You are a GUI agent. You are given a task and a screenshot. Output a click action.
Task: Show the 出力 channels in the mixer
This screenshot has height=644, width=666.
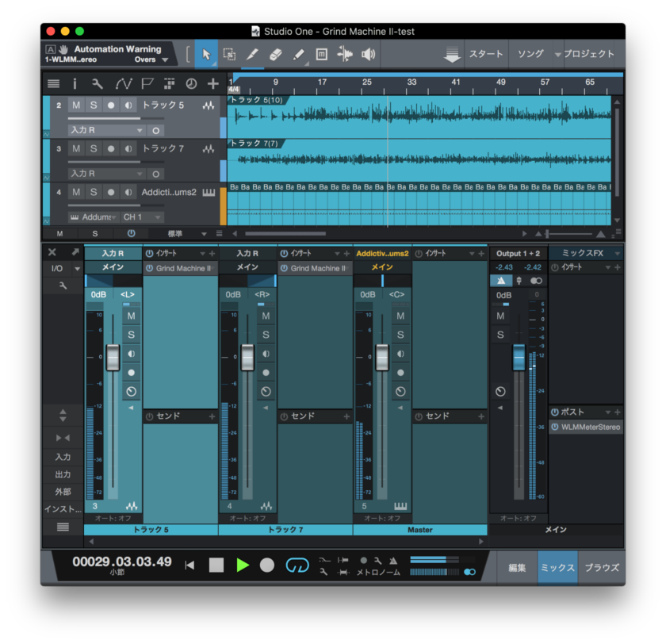63,474
